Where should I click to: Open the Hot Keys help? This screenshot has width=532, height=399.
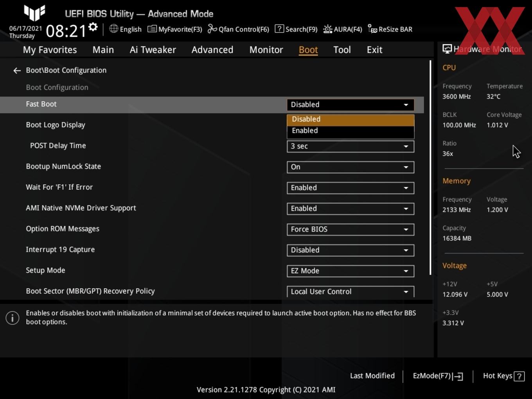503,376
